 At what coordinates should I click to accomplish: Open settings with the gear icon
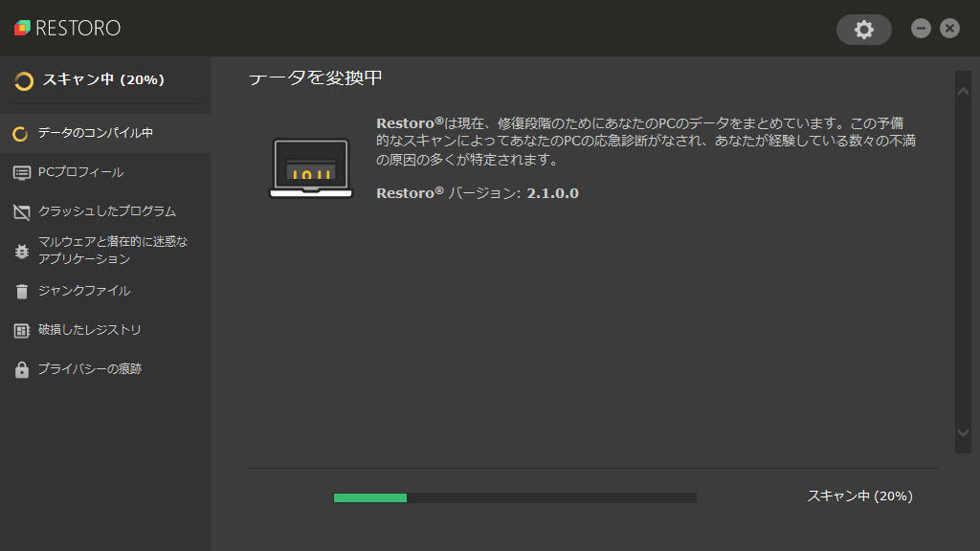pyautogui.click(x=864, y=30)
